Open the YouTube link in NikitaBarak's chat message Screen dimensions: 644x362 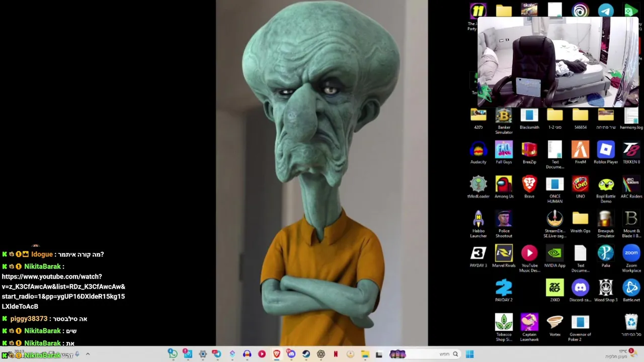(63, 292)
